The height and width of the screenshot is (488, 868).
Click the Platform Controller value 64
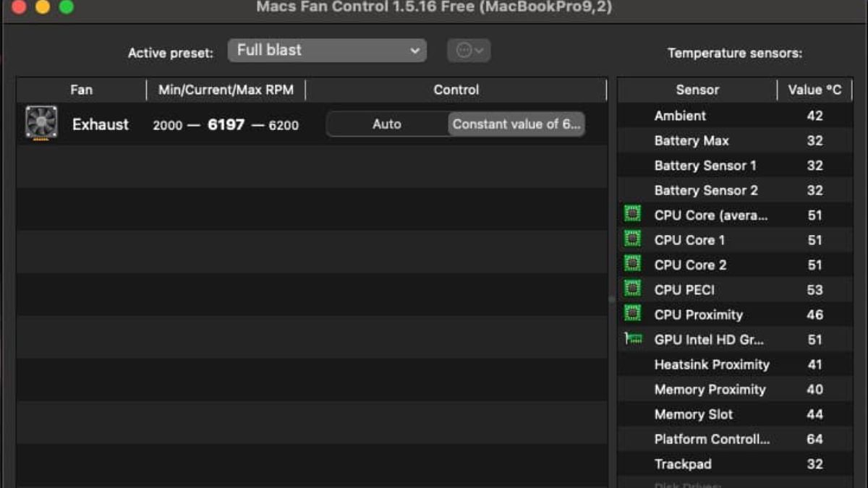(x=814, y=439)
